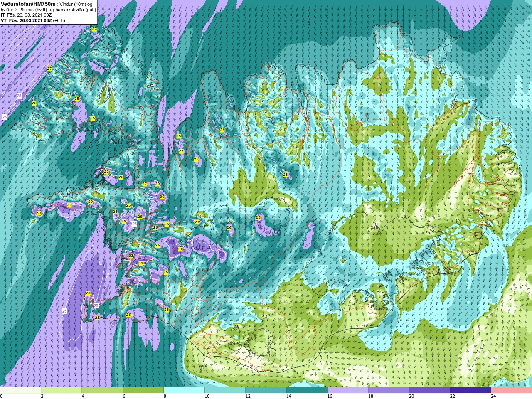Click the legend scale number 6
532x399 pixels.
click(124, 397)
